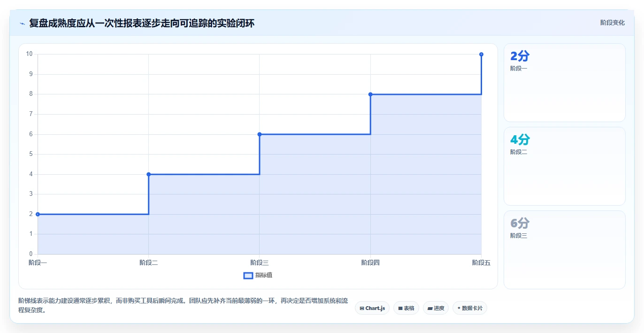Click the title 复盘成熟度应从一次性报表 heading
Viewport: 644px width, 333px height.
tap(142, 23)
